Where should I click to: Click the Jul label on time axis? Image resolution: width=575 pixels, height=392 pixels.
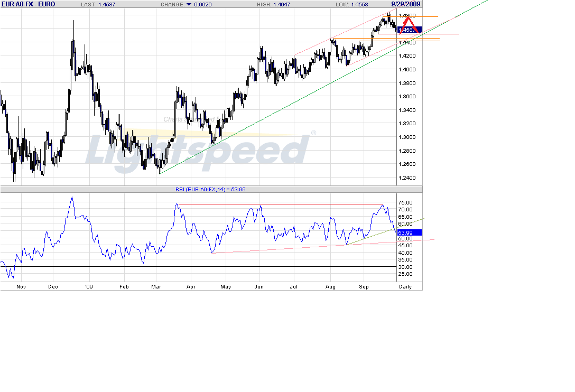[x=293, y=287]
